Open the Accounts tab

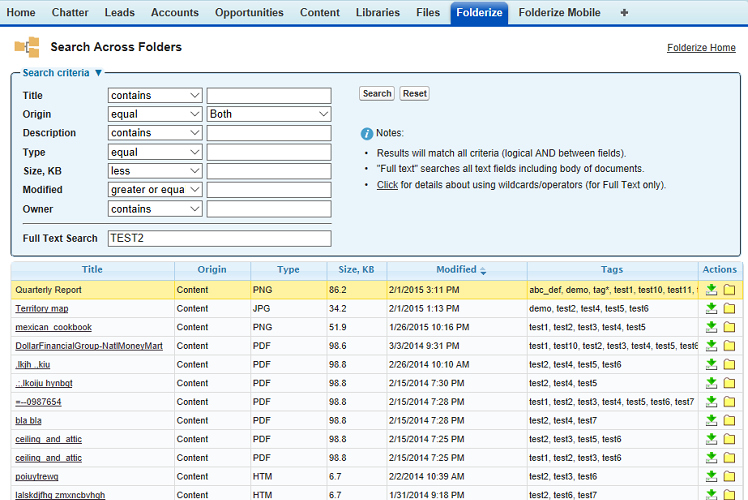point(175,12)
